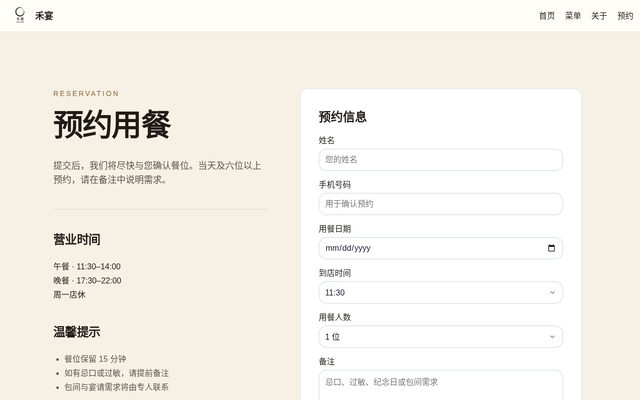Click the 晚餐 · 17:30–22:00 line
The height and width of the screenshot is (400, 640).
tap(87, 281)
